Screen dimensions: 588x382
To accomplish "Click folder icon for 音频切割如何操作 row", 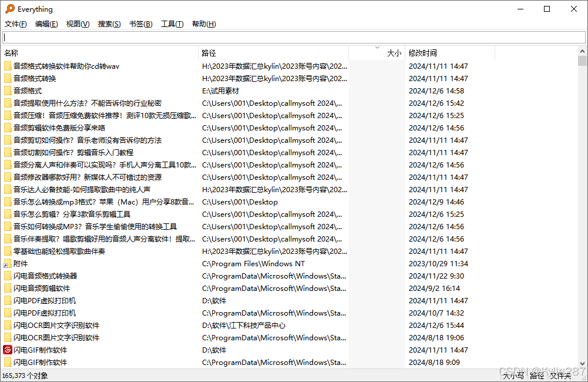I will coord(8,153).
